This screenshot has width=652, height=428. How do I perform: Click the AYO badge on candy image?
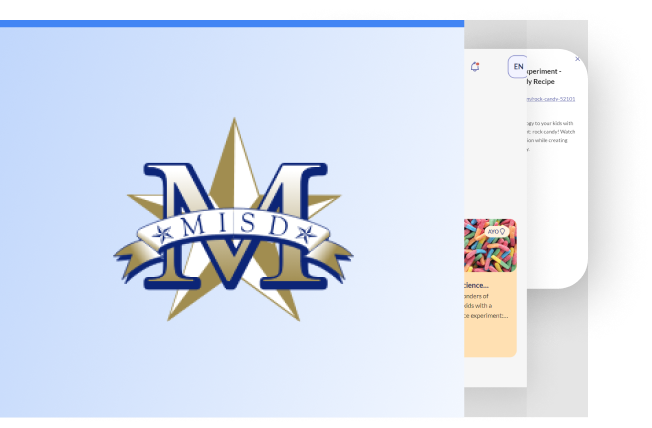point(496,231)
